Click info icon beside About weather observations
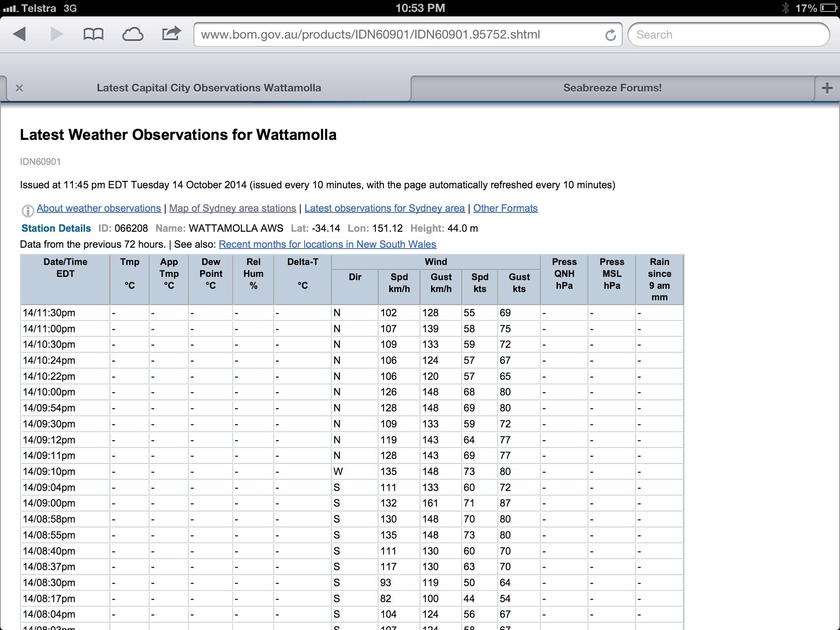 click(x=27, y=210)
